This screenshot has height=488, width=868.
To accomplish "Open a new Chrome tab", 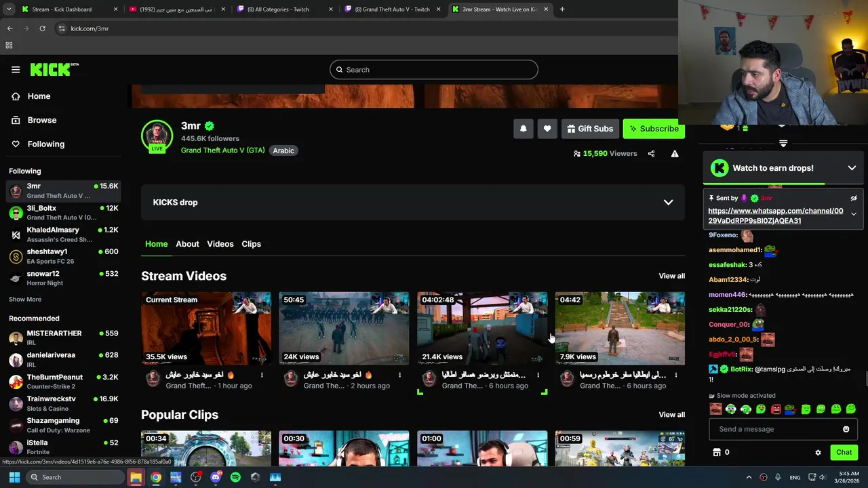I will click(562, 9).
